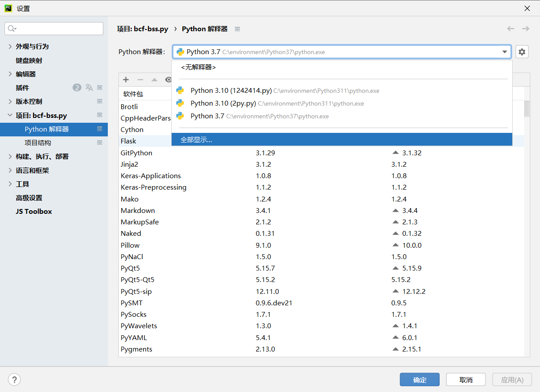Choose 全部显示... from interpreter list
Image resolution: width=540 pixels, height=392 pixels.
(x=196, y=140)
